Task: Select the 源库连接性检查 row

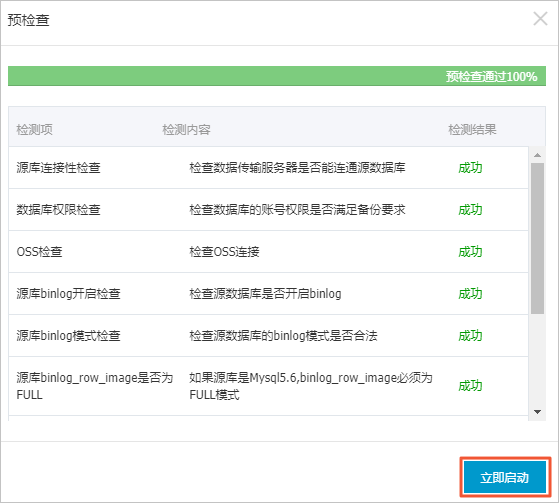Action: pos(268,168)
